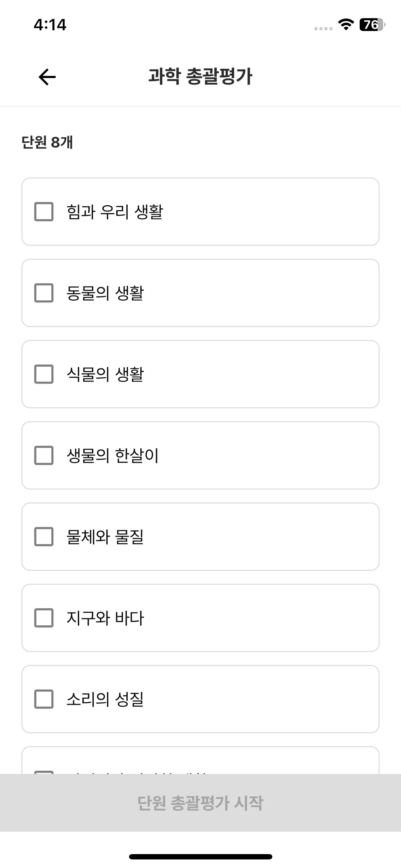The image size is (401, 868).
Task: Tap the back arrow icon
Action: [x=47, y=77]
